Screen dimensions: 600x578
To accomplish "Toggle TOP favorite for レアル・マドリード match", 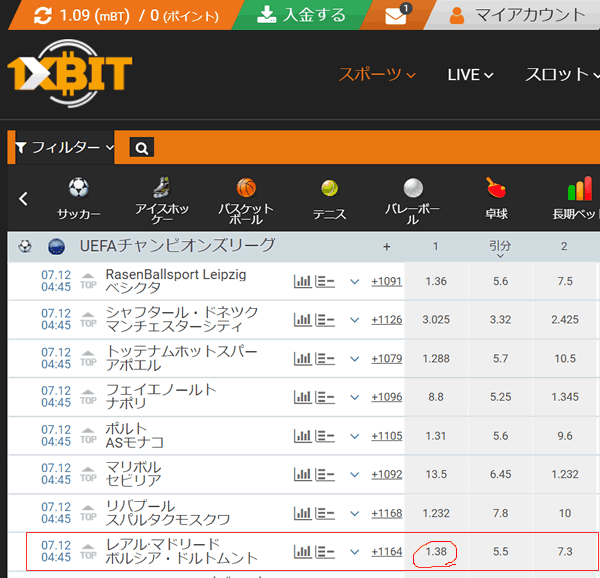I will click(88, 551).
